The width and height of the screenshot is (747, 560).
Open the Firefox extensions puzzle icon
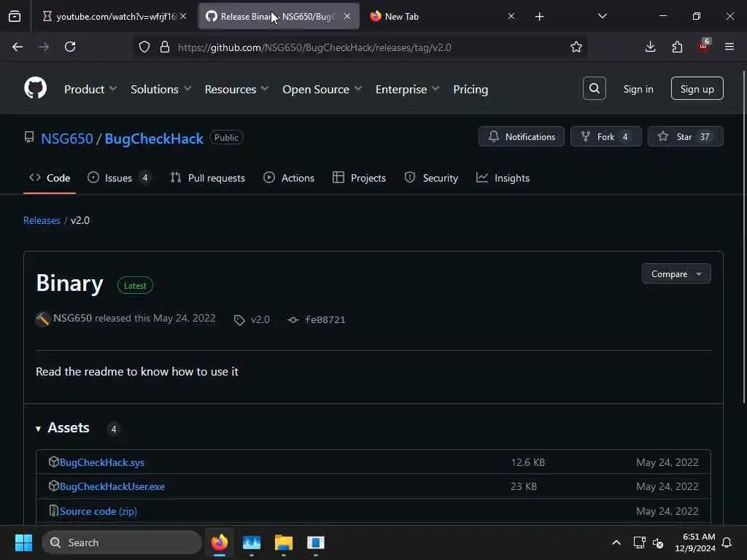677,47
